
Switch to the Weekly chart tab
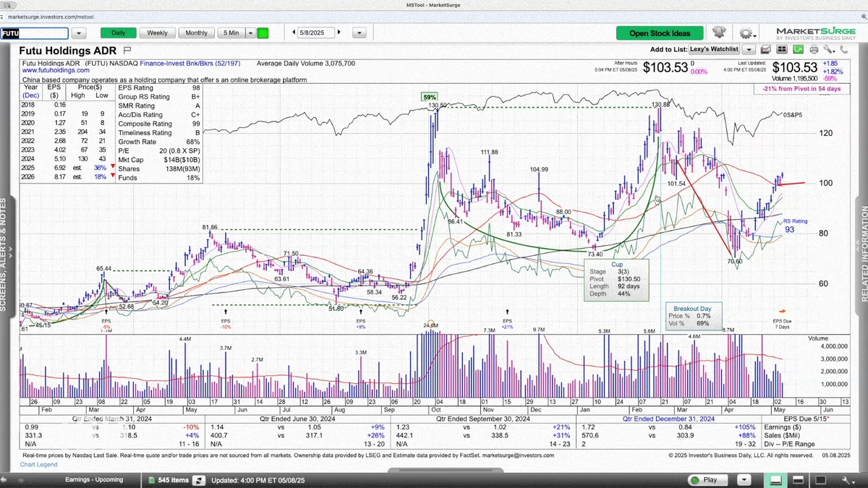coord(157,33)
